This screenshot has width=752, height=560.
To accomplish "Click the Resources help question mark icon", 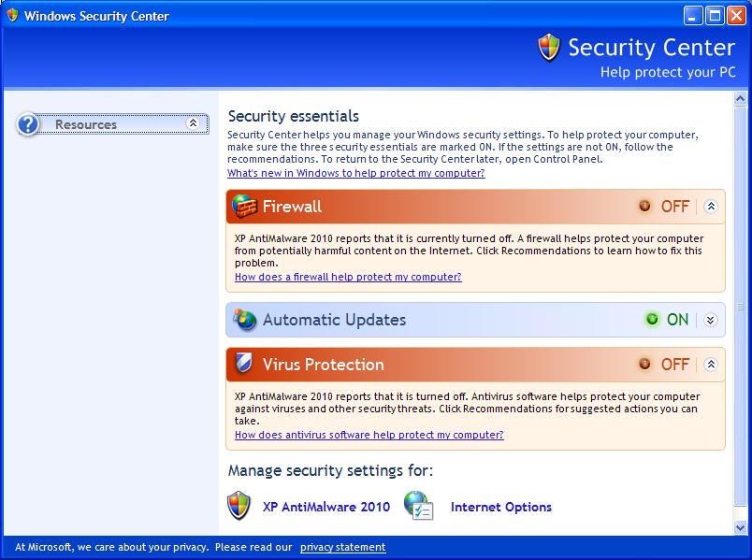I will click(x=28, y=124).
